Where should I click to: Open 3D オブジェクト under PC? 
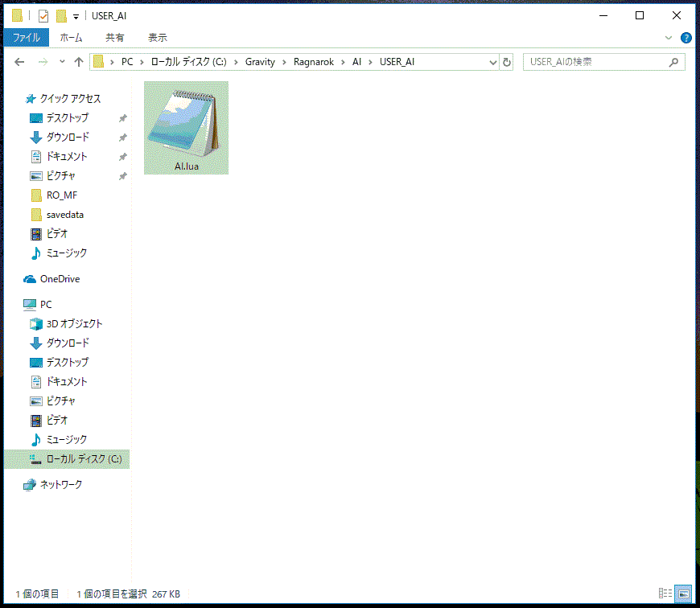74,324
